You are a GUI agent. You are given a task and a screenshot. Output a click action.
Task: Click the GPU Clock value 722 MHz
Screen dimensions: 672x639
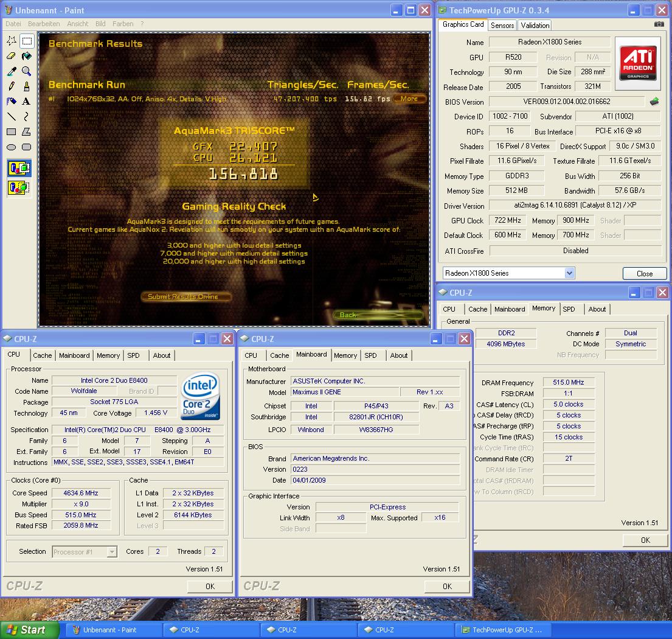click(x=508, y=220)
